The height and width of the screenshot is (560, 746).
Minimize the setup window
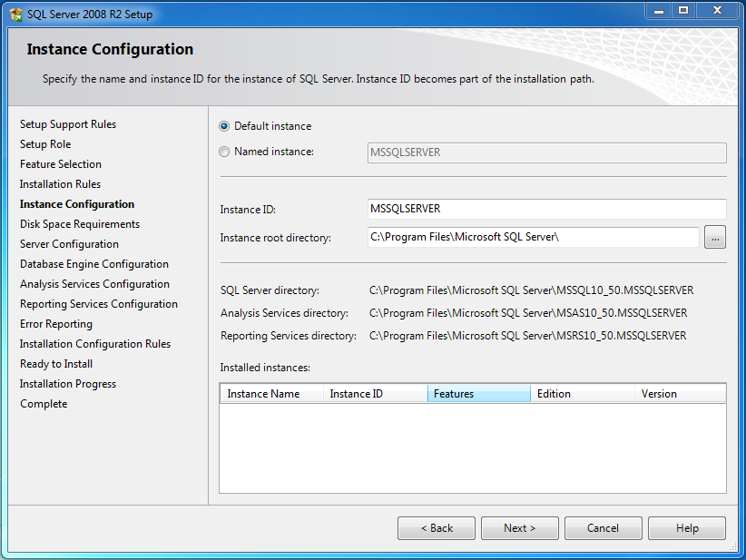tap(659, 11)
